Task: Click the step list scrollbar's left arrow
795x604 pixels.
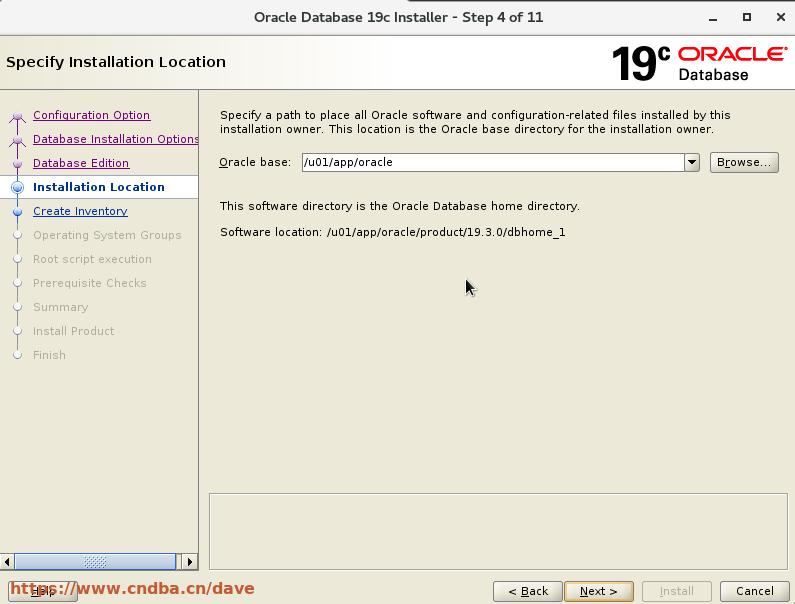Action: pos(7,562)
